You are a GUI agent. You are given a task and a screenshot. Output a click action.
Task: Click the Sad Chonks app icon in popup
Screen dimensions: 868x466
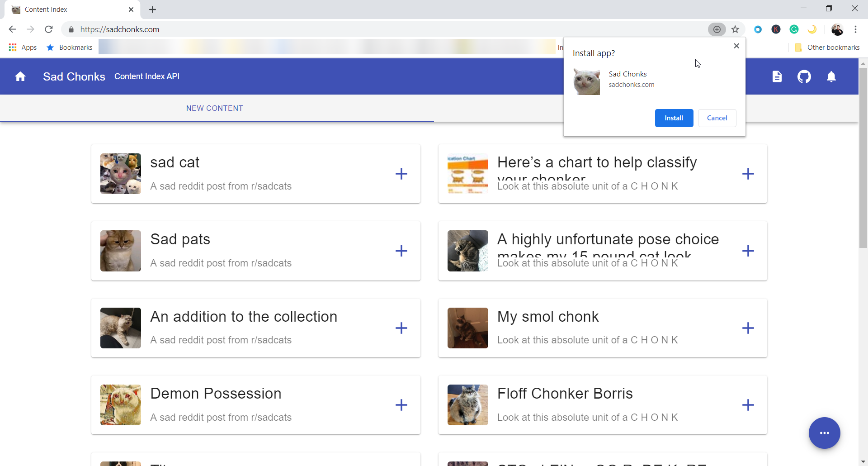[586, 81]
